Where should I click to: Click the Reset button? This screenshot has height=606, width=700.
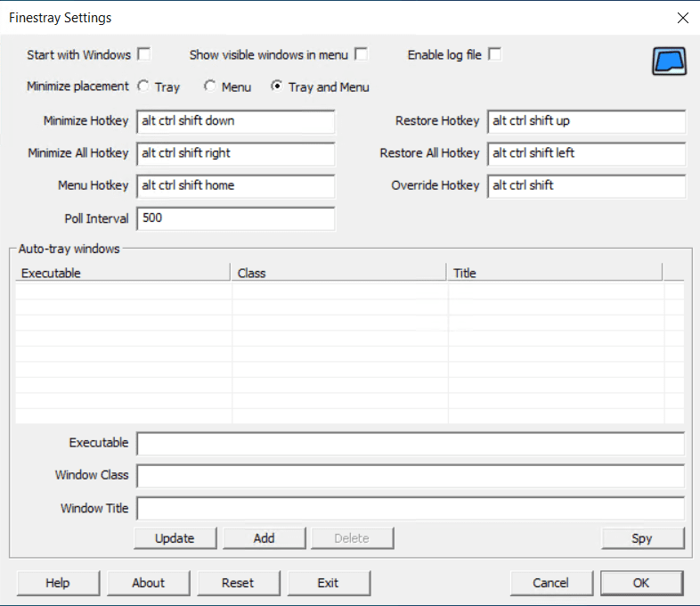point(239,583)
